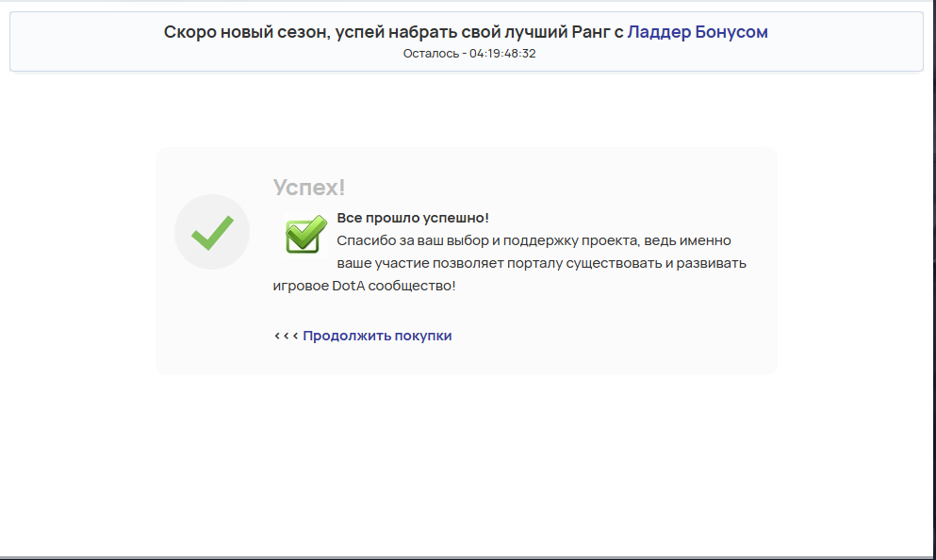Click the triple left arrows before Продолжить
The image size is (936, 560).
click(286, 336)
